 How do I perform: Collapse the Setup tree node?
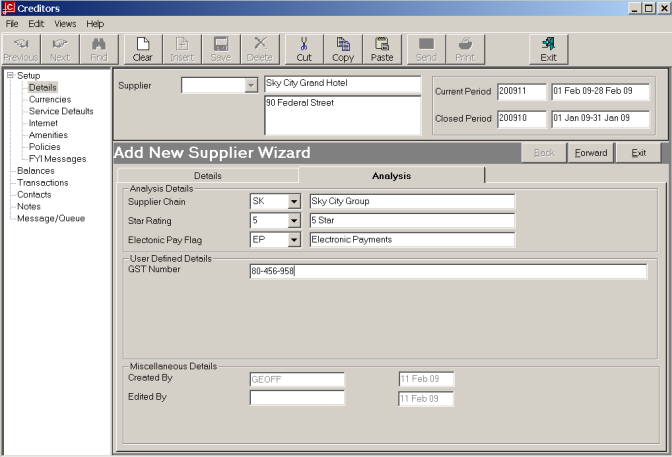point(10,75)
